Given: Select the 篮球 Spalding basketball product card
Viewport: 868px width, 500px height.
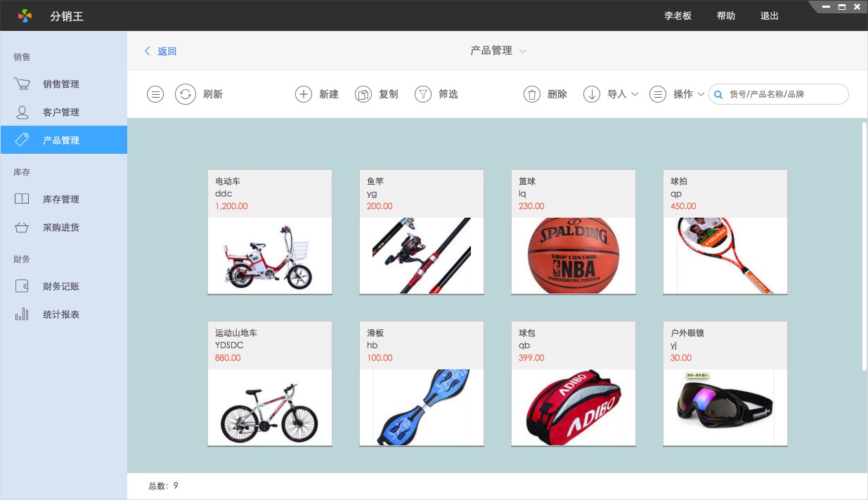Looking at the screenshot, I should click(573, 232).
